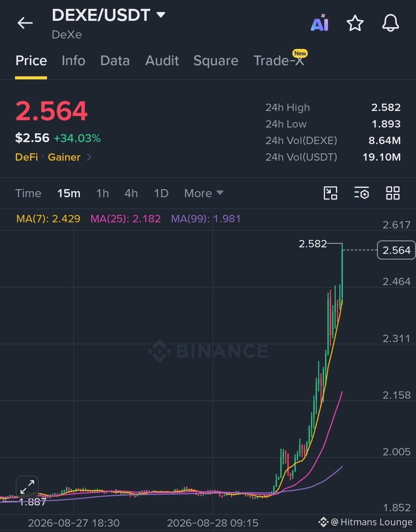The width and height of the screenshot is (416, 532).
Task: Tap the 24h Vol(DEXE) value 8.64M
Action: pyautogui.click(x=384, y=141)
